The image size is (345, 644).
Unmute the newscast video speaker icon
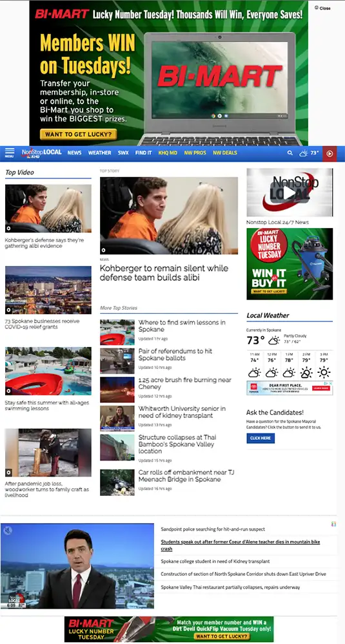[x=8, y=531]
